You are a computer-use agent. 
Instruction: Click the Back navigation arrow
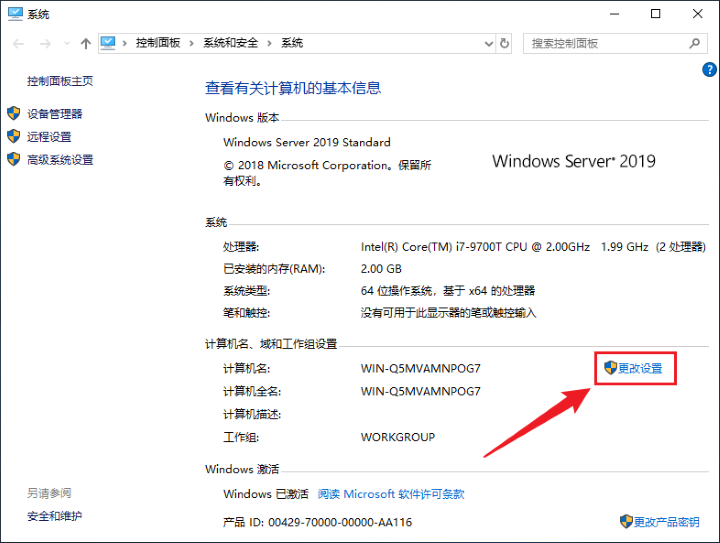(18, 44)
